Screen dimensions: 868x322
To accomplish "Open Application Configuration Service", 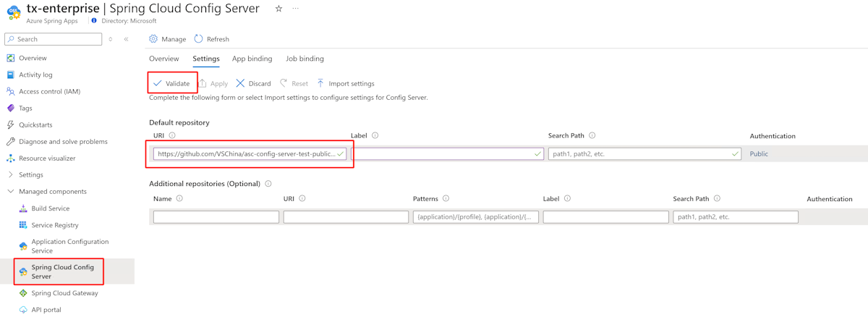I will [x=70, y=246].
